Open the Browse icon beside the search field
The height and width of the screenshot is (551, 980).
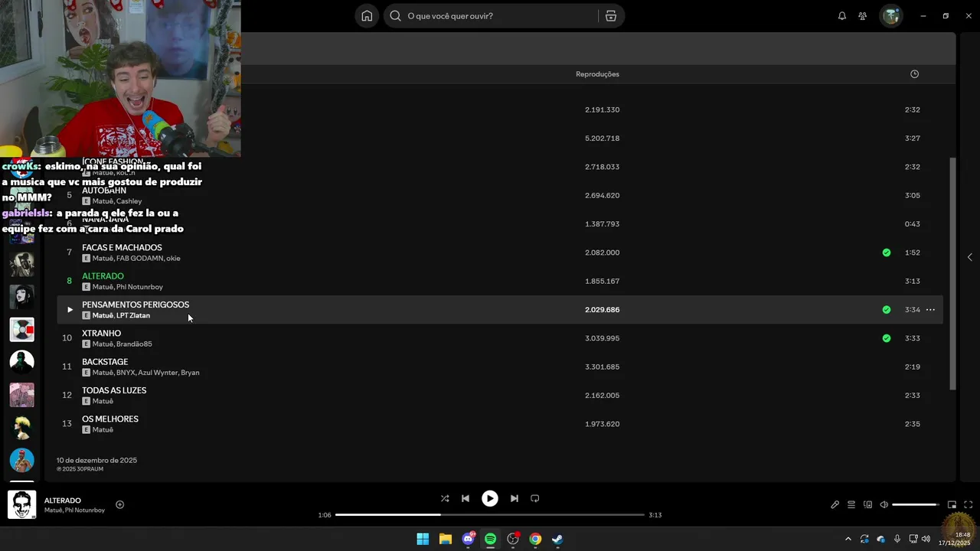611,16
